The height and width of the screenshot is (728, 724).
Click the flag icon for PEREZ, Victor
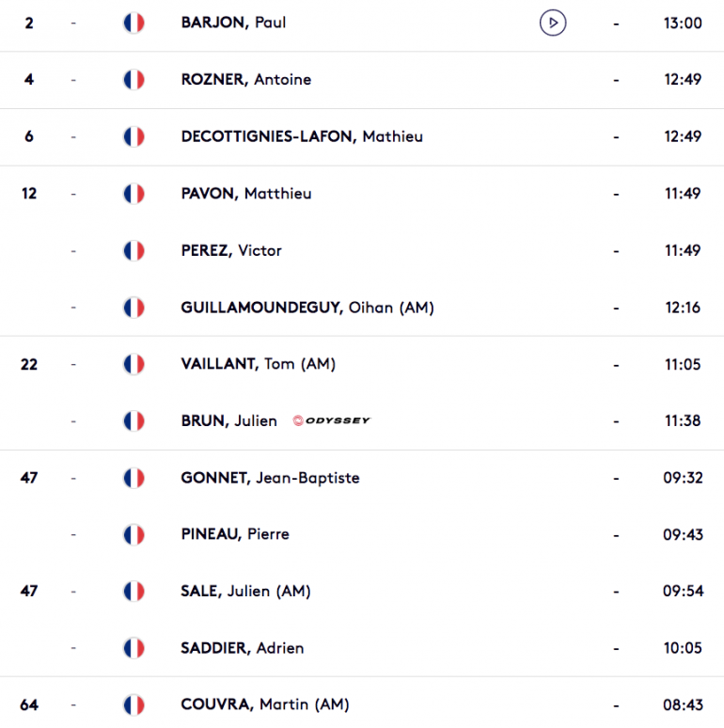point(134,251)
